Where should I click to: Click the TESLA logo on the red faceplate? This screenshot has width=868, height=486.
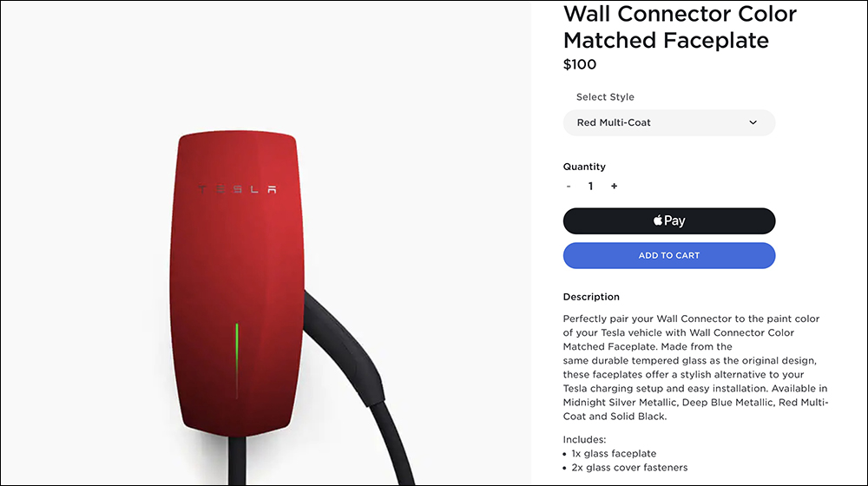(x=238, y=189)
